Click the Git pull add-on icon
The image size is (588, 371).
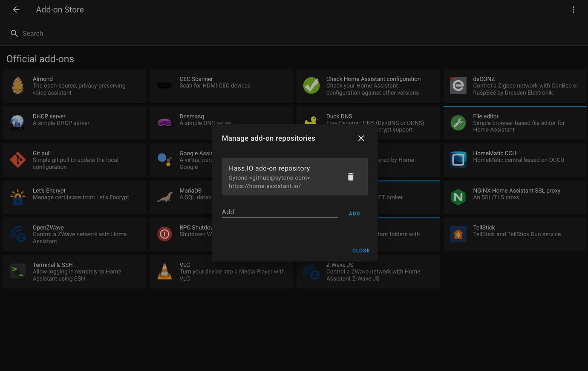pyautogui.click(x=18, y=160)
